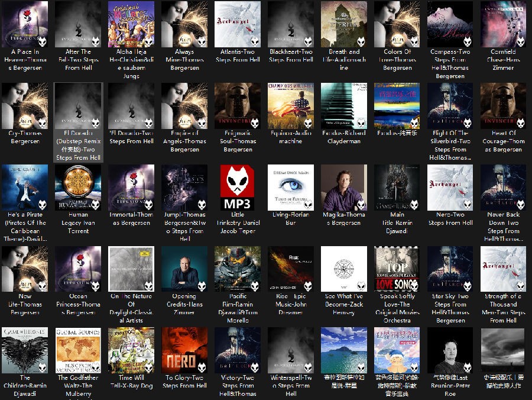532x400 pixels.
Task: Select Blackheart-Two Steps From Hell file icon
Action: [291, 24]
